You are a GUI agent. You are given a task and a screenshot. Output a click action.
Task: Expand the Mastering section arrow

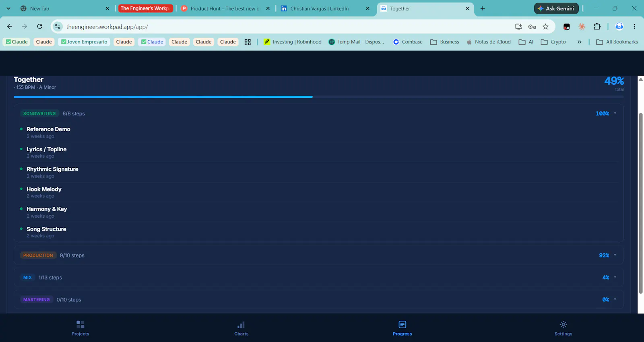pos(615,299)
